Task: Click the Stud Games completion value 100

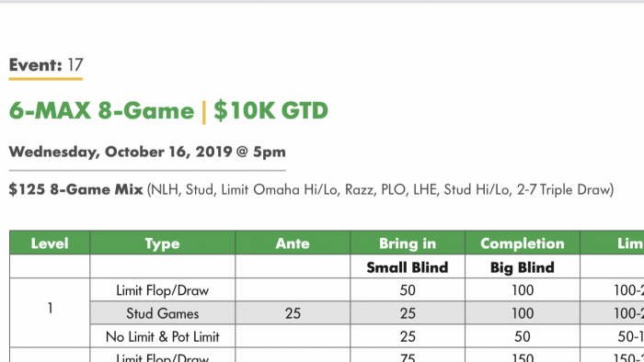Action: 523,313
